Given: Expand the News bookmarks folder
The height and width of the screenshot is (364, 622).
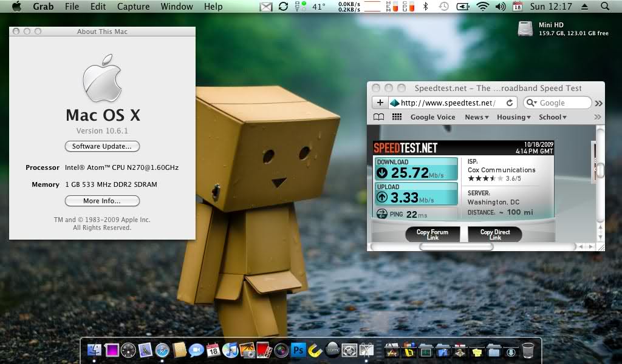Looking at the screenshot, I should tap(477, 117).
